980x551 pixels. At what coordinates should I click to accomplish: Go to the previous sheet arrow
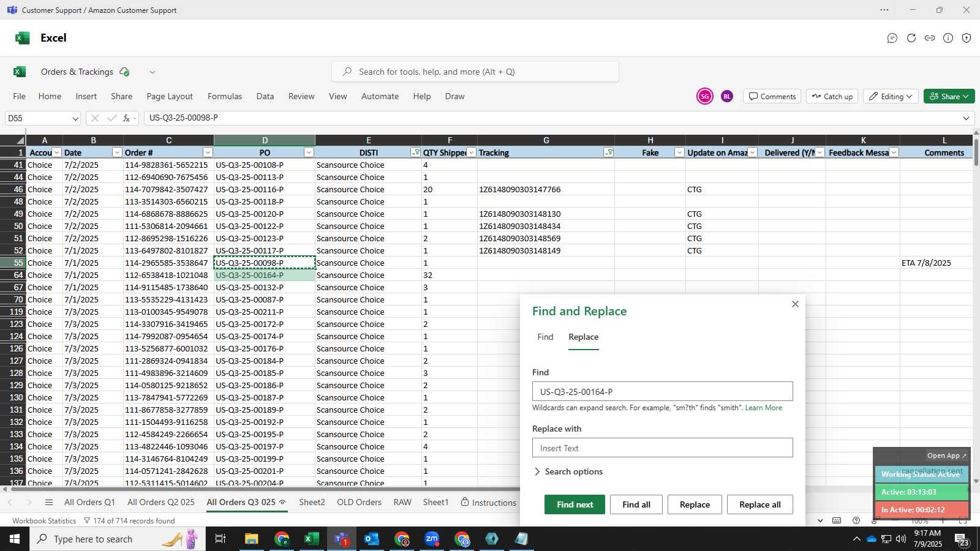(10, 503)
